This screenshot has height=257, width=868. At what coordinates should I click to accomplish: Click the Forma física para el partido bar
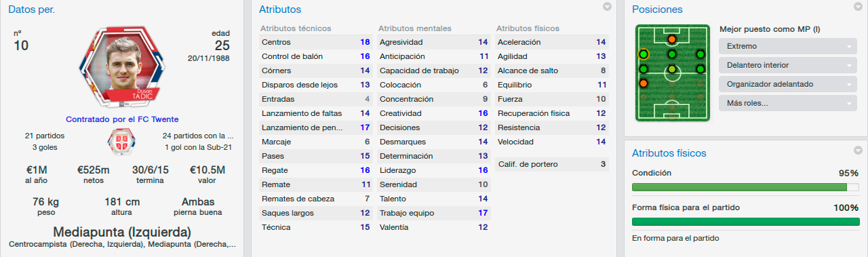point(746,221)
